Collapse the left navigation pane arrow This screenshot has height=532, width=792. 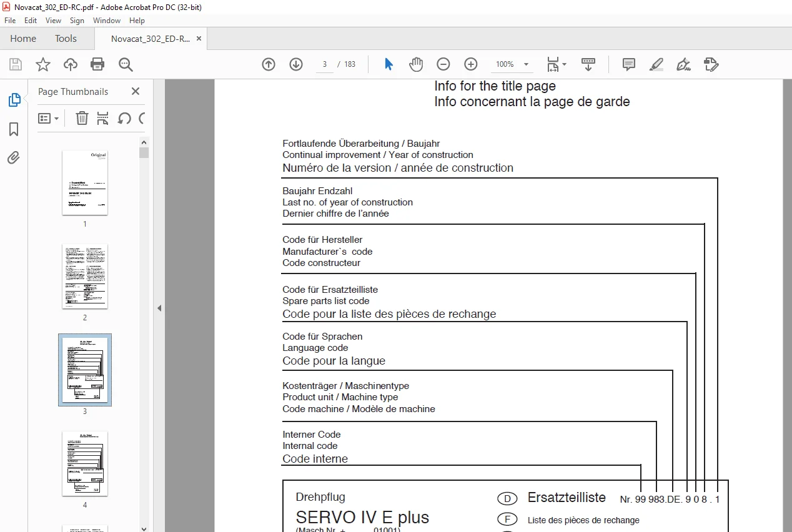[x=159, y=308]
